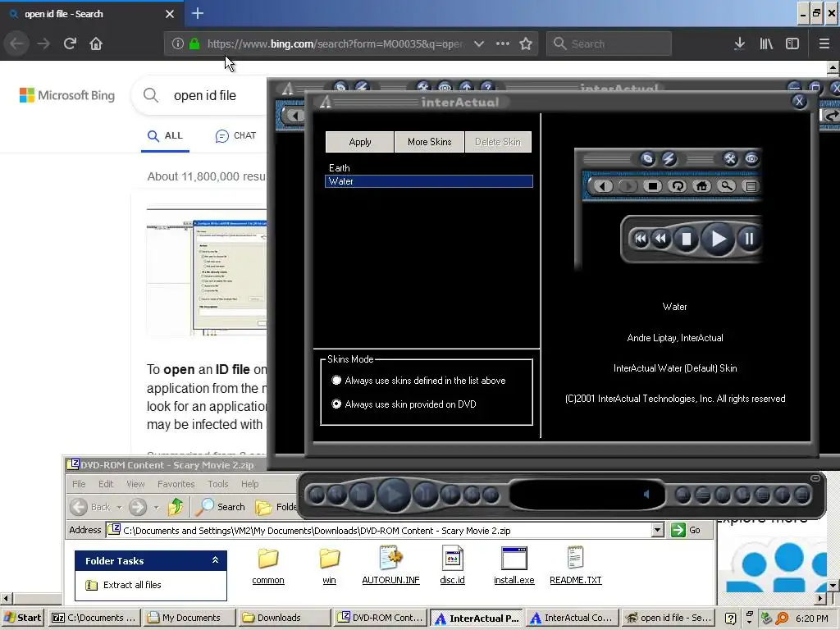
Task: Reload the Bing page in Firefox
Action: pos(70,43)
